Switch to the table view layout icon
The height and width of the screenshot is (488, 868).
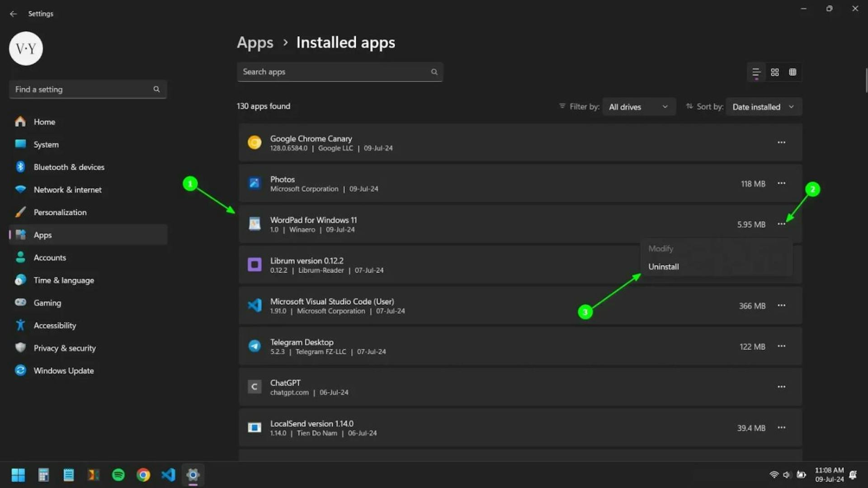tap(793, 72)
